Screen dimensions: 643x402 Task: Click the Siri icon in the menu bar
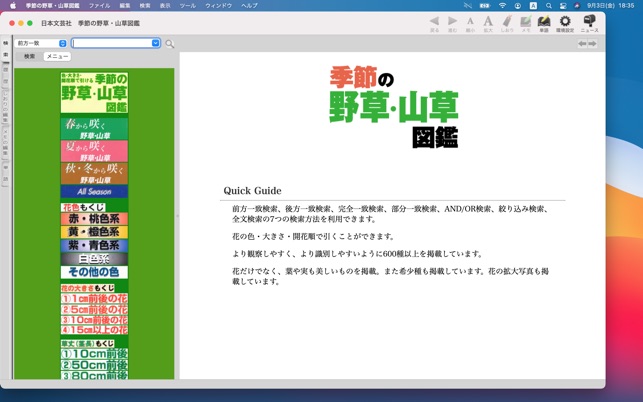point(577,5)
